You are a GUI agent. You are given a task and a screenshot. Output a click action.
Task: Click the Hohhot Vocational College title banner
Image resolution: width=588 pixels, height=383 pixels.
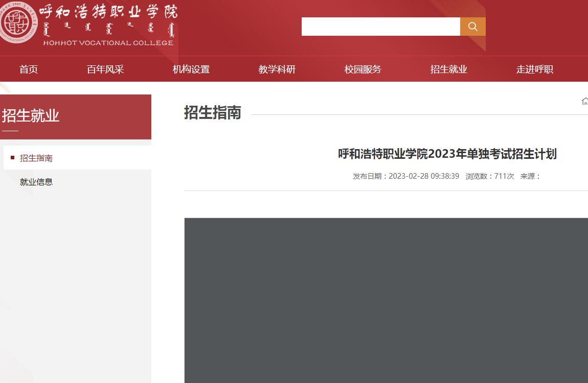(x=108, y=25)
